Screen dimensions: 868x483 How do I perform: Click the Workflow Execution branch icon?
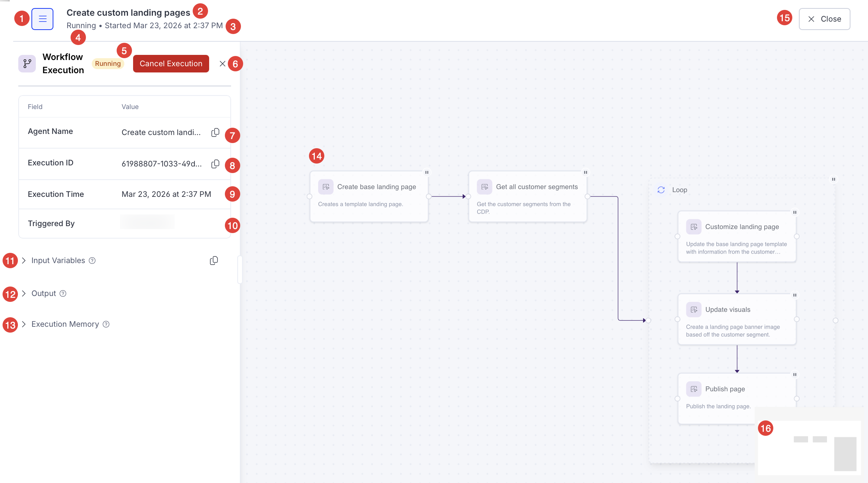coord(26,63)
